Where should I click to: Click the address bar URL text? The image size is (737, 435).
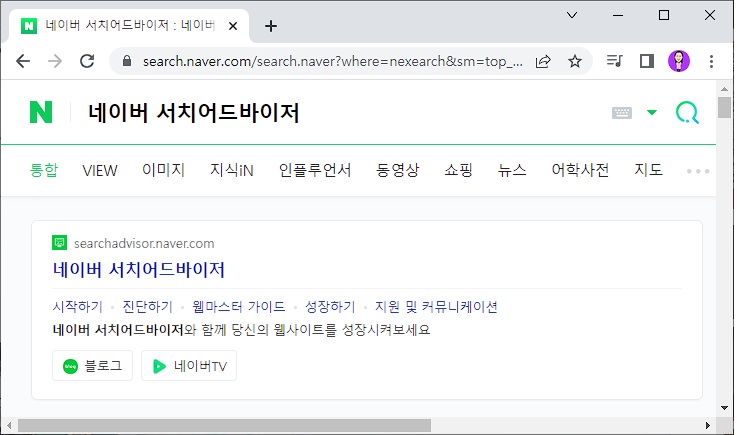(x=332, y=61)
